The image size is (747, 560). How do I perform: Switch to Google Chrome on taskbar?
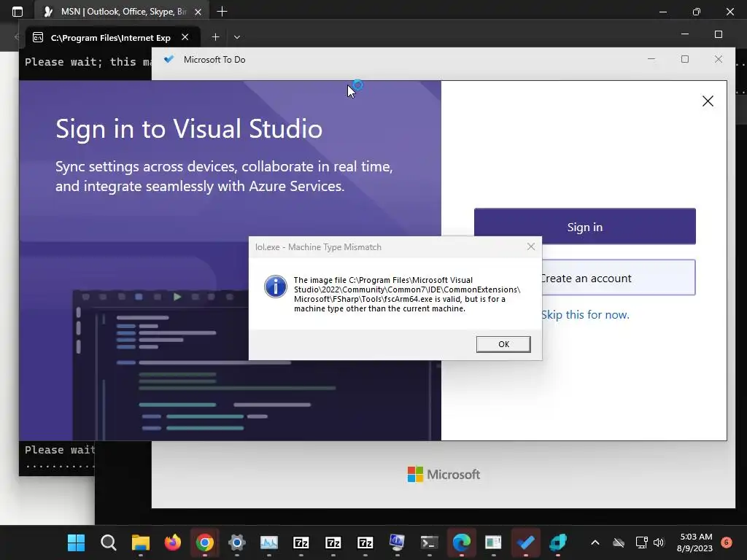pos(204,542)
